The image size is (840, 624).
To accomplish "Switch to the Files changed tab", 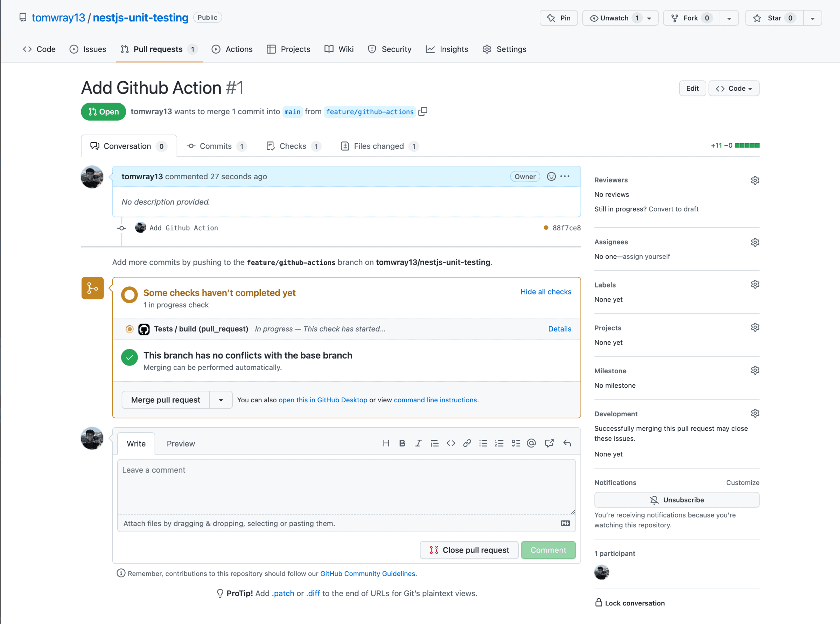I will coord(379,146).
